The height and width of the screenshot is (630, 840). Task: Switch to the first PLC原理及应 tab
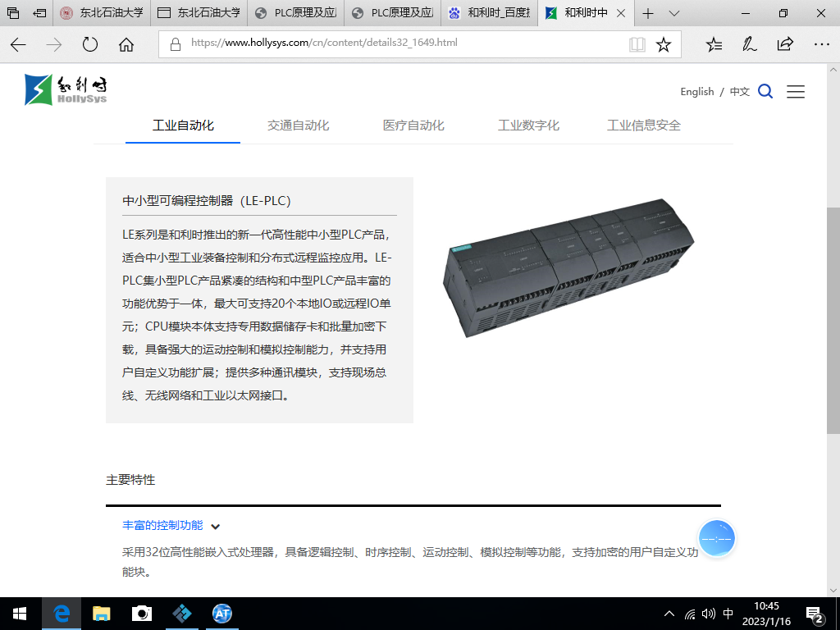295,13
